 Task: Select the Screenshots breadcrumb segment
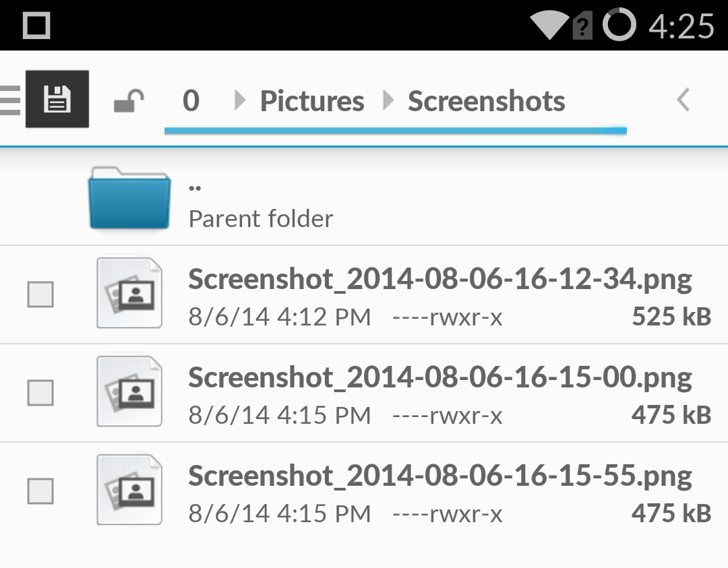pyautogui.click(x=487, y=100)
